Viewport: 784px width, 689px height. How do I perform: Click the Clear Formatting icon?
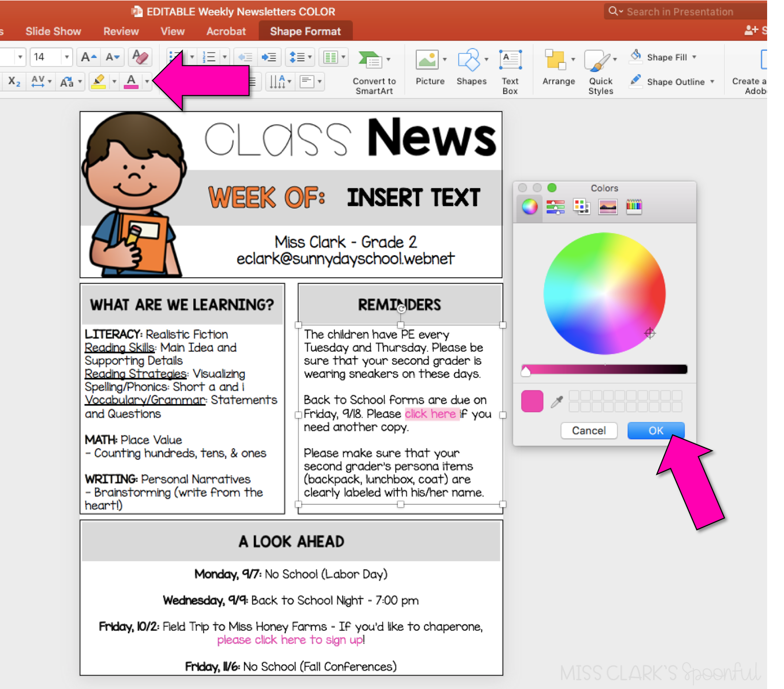coord(140,56)
